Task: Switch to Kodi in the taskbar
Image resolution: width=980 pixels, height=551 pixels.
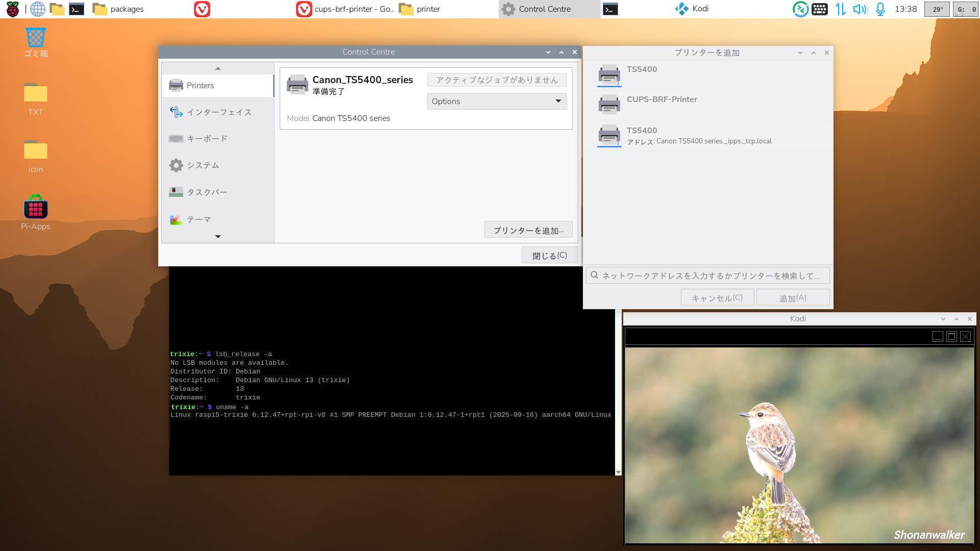Action: click(693, 9)
